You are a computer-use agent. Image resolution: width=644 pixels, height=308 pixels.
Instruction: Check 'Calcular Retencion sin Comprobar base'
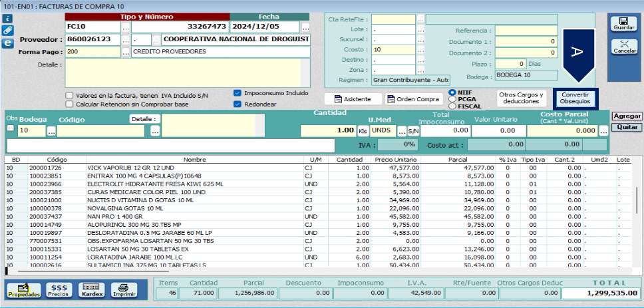pyautogui.click(x=69, y=104)
